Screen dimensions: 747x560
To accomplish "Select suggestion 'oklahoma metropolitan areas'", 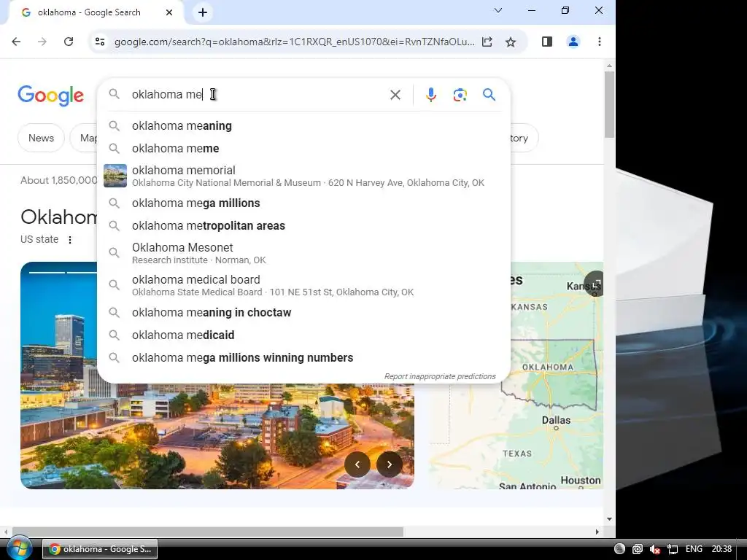I will pos(303,225).
